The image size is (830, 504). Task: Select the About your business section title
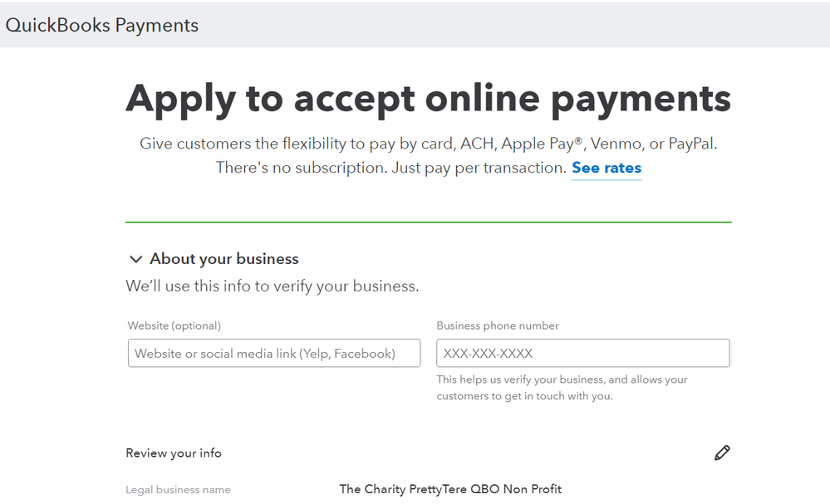224,259
